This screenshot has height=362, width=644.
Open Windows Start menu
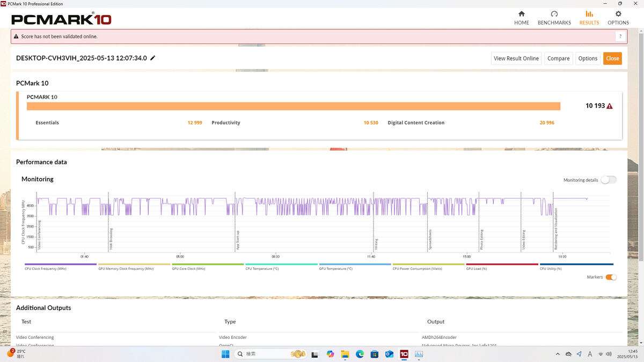pyautogui.click(x=225, y=354)
